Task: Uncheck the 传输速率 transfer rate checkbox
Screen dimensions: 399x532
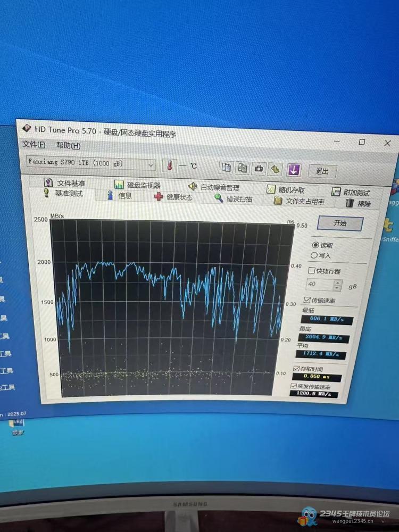Action: [x=307, y=301]
